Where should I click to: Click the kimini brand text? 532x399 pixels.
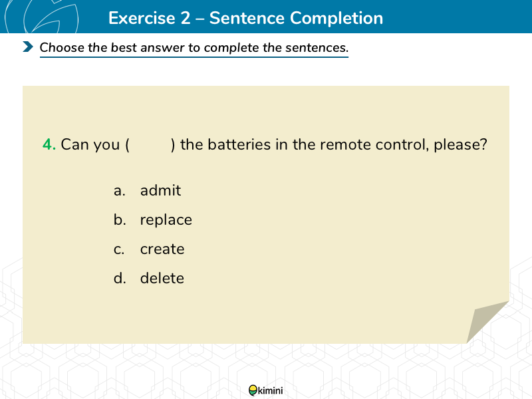coord(271,391)
